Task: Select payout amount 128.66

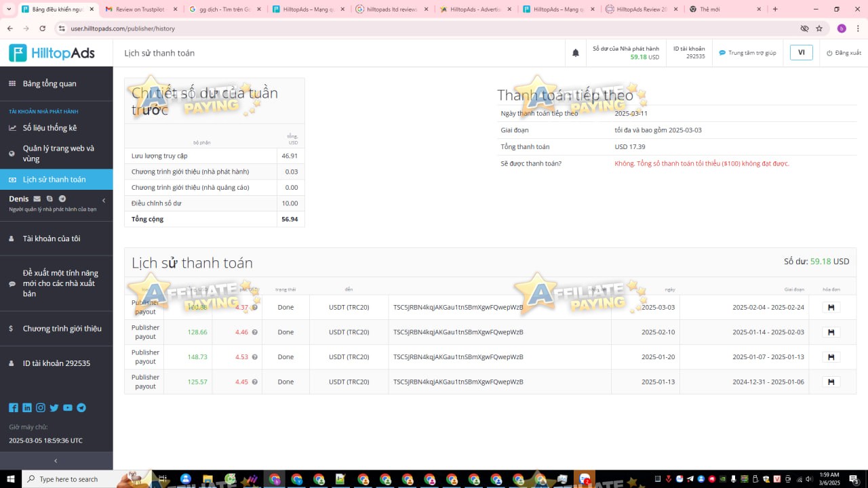Action: click(x=197, y=332)
